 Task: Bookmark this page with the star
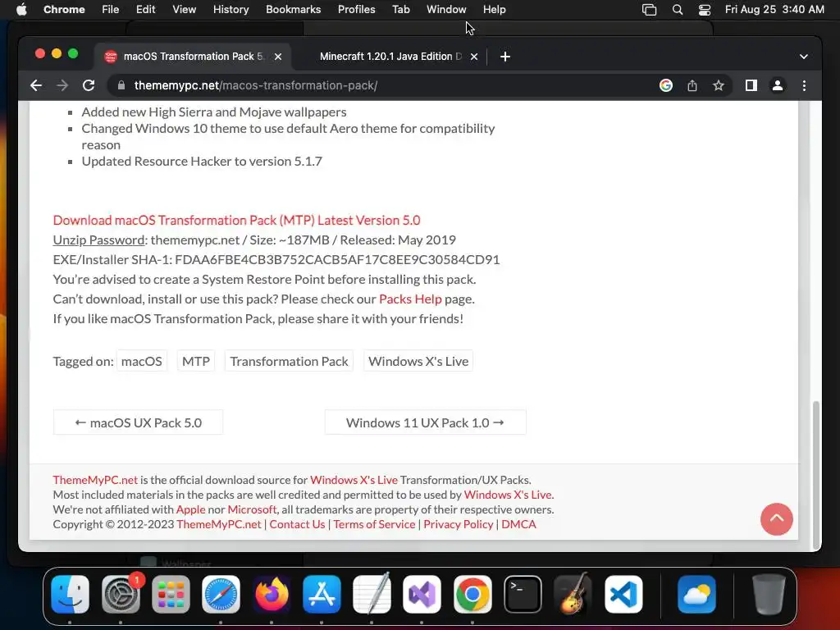point(719,85)
